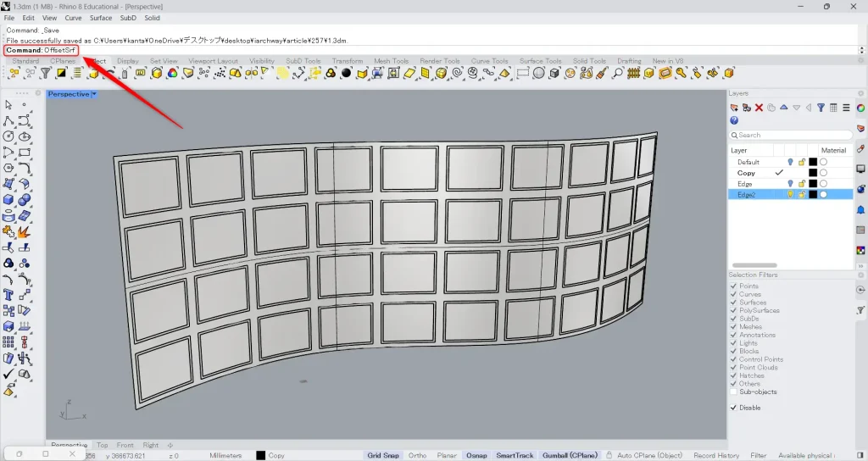
Task: Open the Surface menu
Action: click(x=101, y=18)
